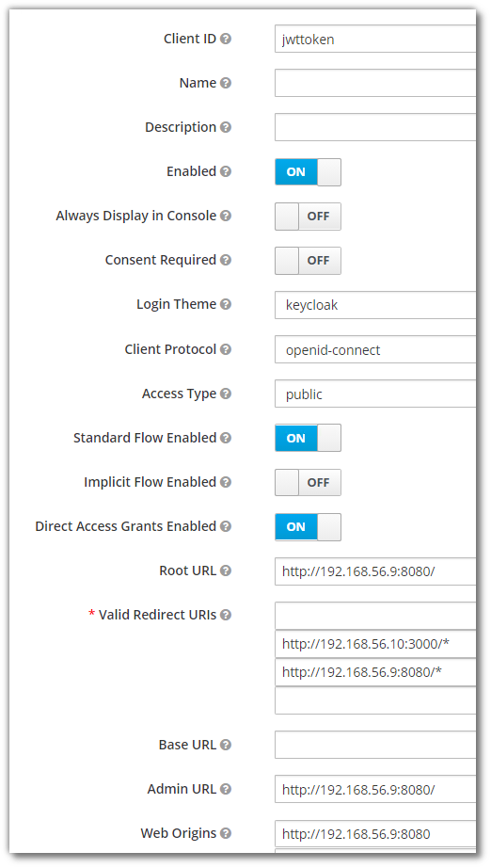The image size is (491, 868).
Task: Open the Access Type dropdown showing public
Action: pyautogui.click(x=375, y=394)
